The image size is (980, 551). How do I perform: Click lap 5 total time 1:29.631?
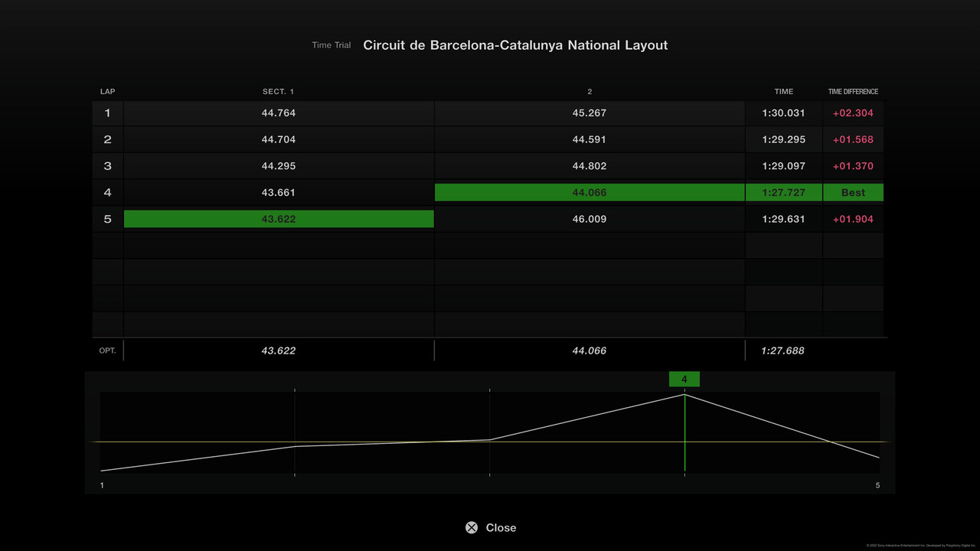click(783, 219)
